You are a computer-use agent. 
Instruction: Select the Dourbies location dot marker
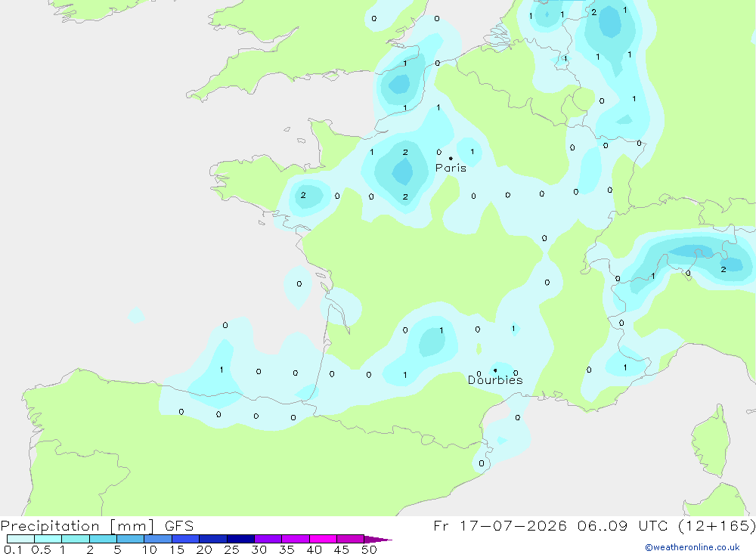pos(495,370)
